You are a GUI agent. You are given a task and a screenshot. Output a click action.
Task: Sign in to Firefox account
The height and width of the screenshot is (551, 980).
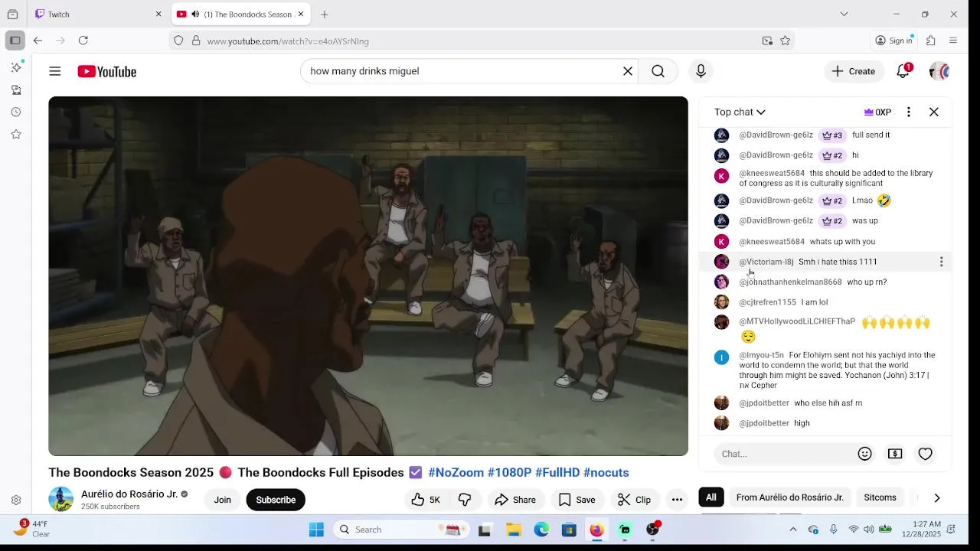click(894, 41)
